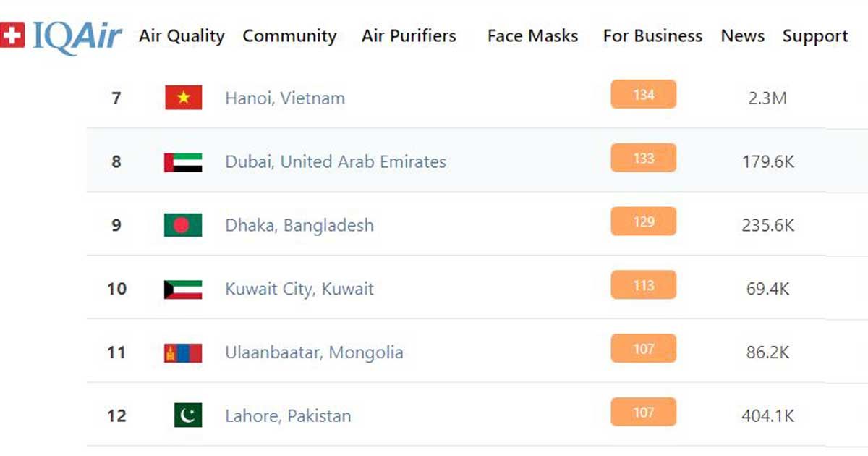This screenshot has width=868, height=456.
Task: Go to the Face Masks section
Action: tap(532, 36)
